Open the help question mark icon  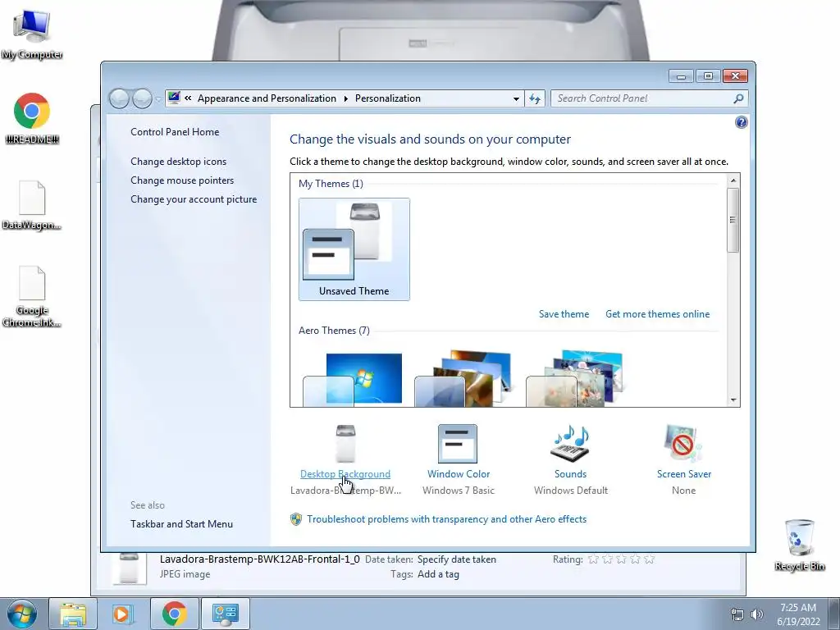tap(741, 123)
